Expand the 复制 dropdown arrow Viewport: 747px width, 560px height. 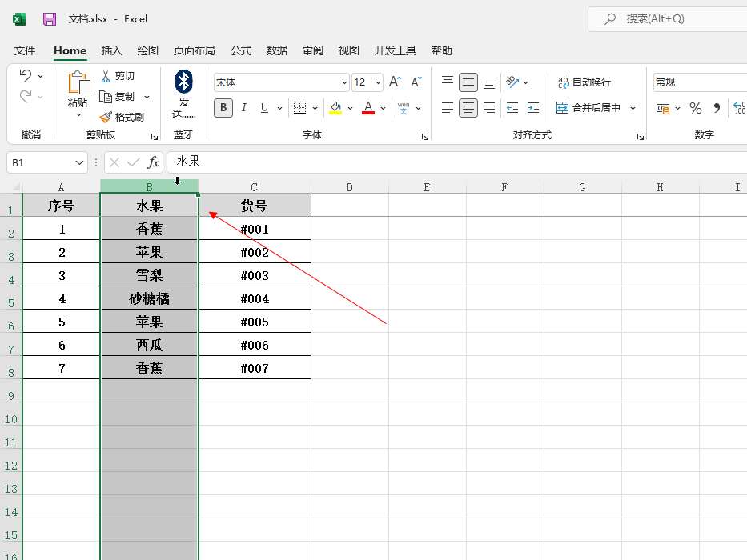point(147,97)
